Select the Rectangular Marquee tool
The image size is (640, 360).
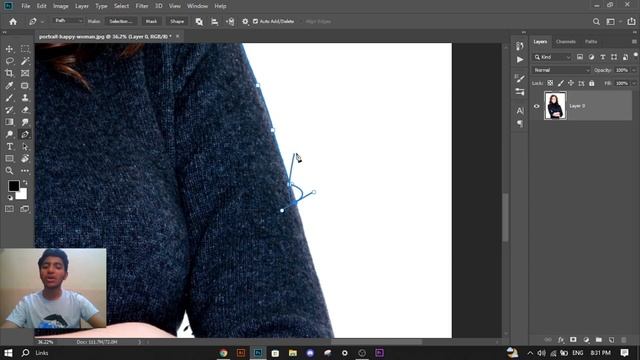pyautogui.click(x=25, y=49)
